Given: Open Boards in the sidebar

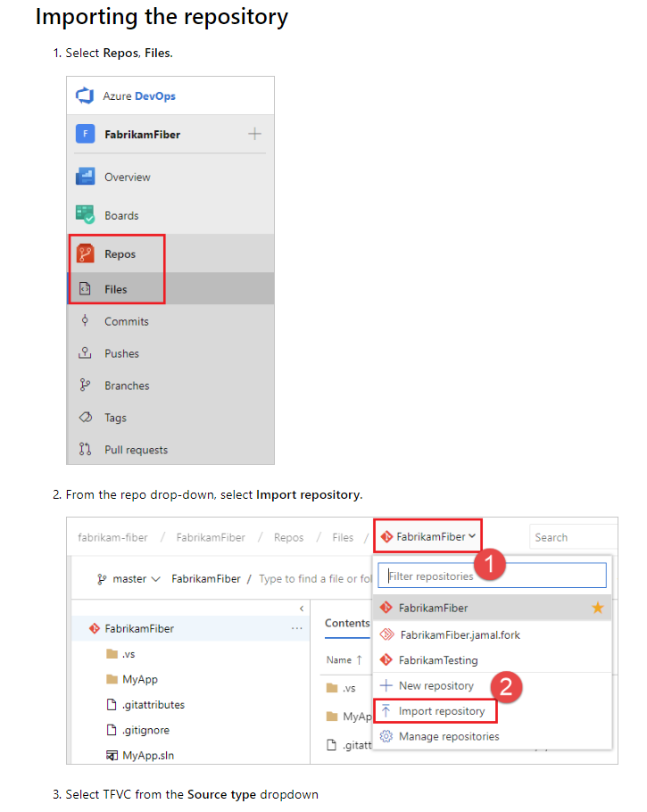Looking at the screenshot, I should pyautogui.click(x=120, y=215).
